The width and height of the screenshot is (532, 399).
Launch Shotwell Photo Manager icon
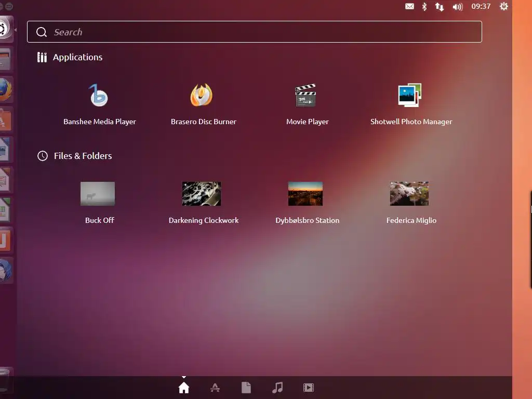click(x=409, y=96)
